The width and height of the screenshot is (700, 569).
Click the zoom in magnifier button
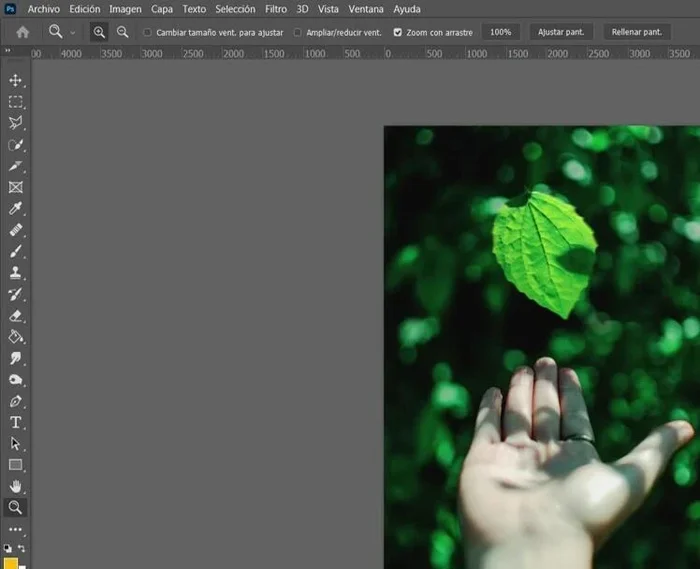[x=99, y=32]
